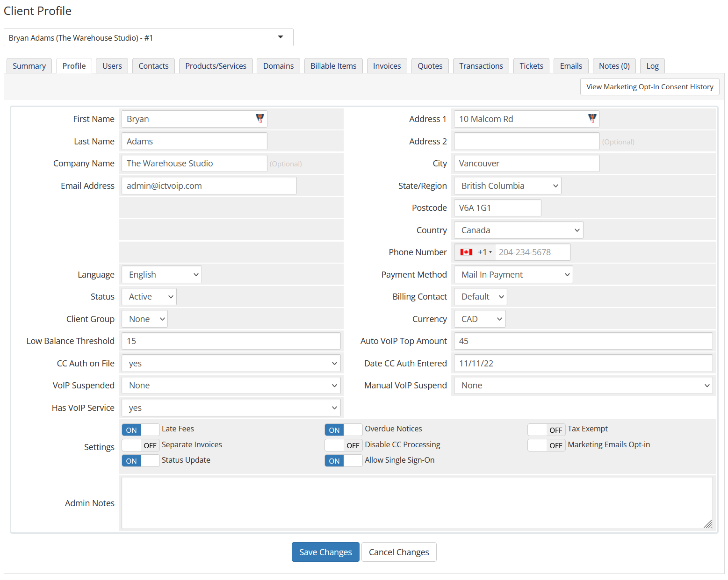Image resolution: width=728 pixels, height=580 pixels.
Task: Open the Billing Contact dropdown
Action: click(x=481, y=296)
